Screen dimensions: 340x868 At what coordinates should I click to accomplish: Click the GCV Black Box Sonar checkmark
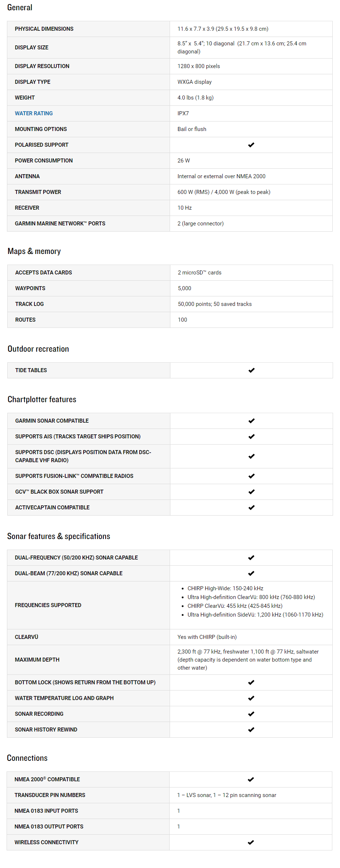click(251, 492)
